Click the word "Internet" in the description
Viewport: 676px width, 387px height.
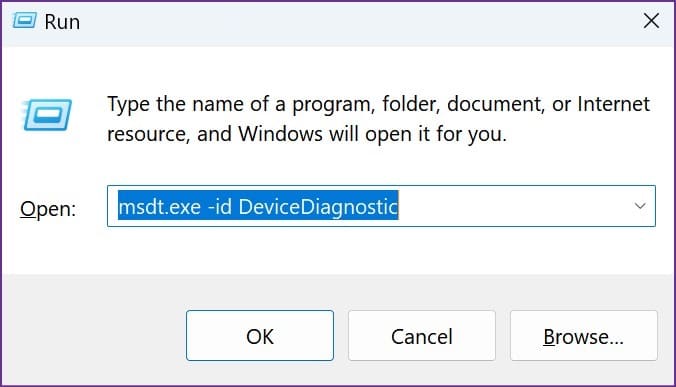pyautogui.click(x=613, y=104)
